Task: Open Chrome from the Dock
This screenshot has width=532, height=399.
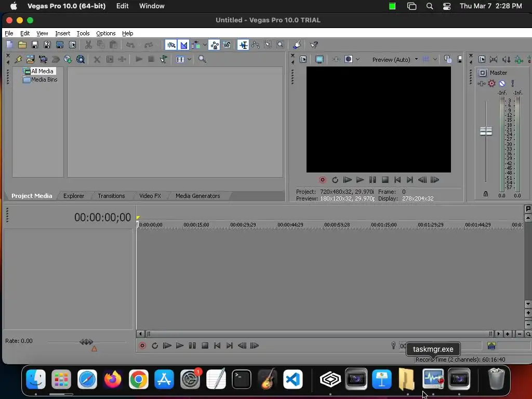Action: [138, 379]
